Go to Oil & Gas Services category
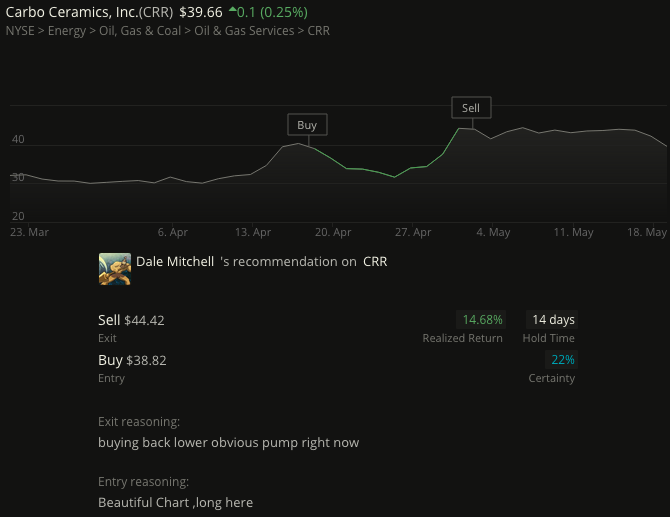Viewport: 670px width, 517px height. [x=244, y=31]
